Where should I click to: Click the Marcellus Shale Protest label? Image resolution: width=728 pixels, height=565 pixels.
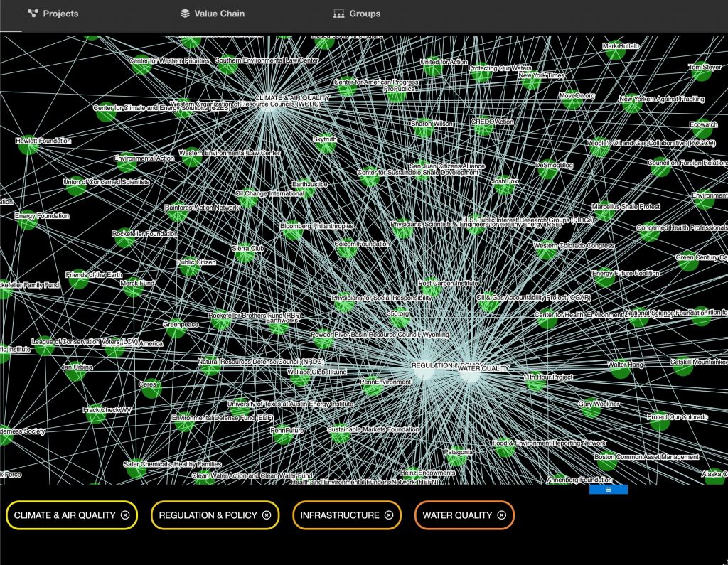[626, 207]
